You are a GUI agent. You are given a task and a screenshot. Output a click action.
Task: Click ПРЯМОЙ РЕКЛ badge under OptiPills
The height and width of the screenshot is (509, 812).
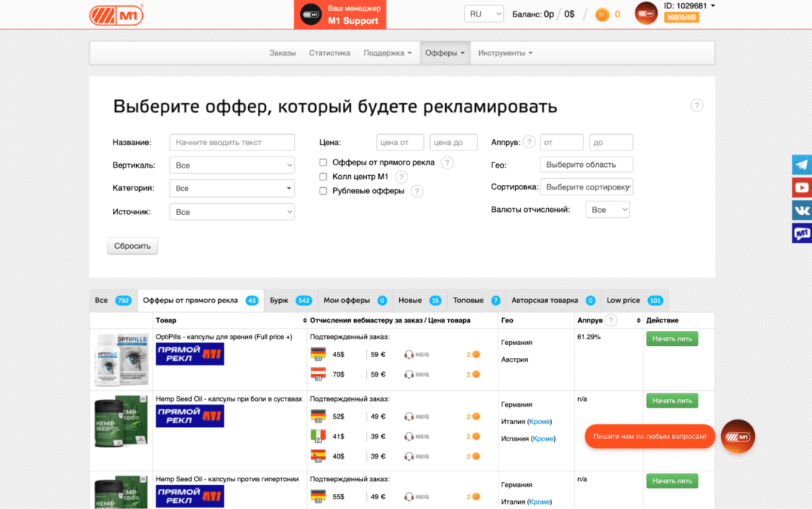pyautogui.click(x=190, y=354)
